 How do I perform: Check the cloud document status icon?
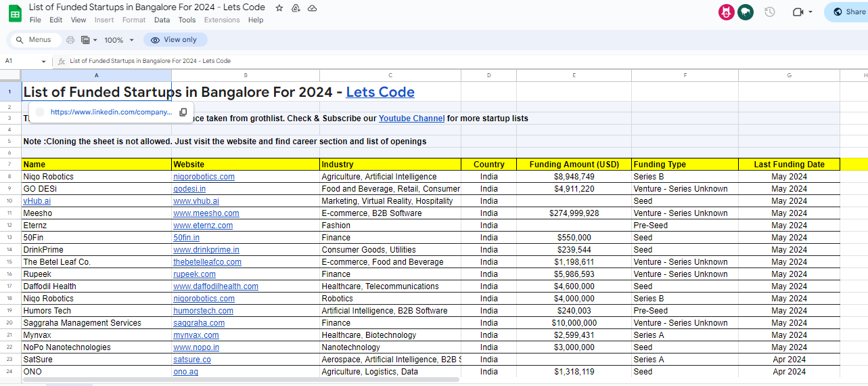click(312, 8)
